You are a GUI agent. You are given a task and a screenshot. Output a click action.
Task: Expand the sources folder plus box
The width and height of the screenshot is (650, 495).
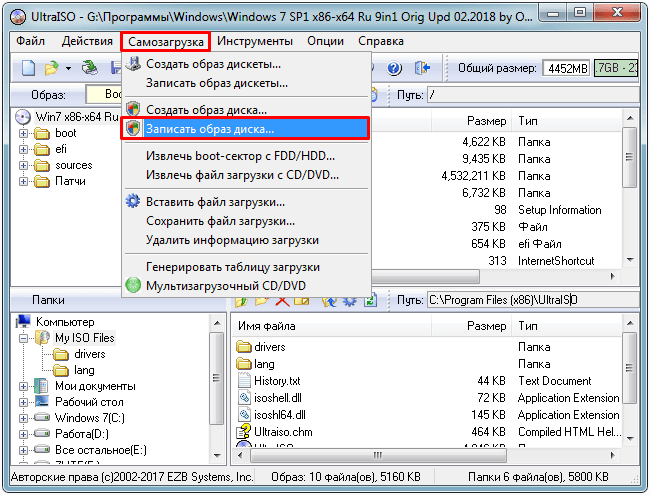click(x=24, y=165)
